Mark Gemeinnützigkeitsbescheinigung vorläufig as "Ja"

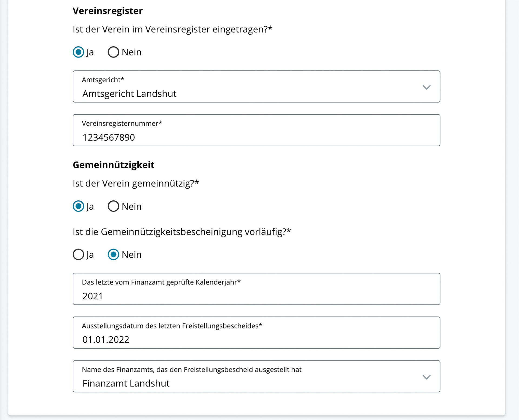(78, 254)
